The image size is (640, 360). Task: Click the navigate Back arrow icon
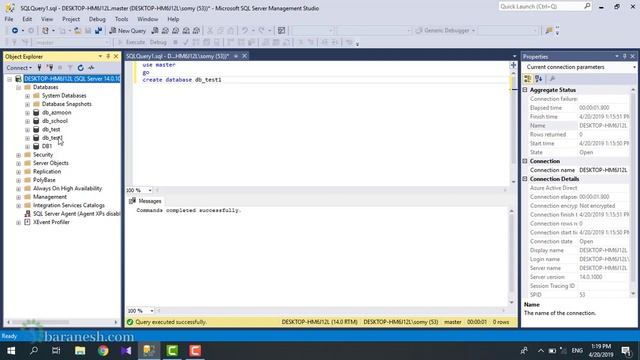click(x=15, y=31)
